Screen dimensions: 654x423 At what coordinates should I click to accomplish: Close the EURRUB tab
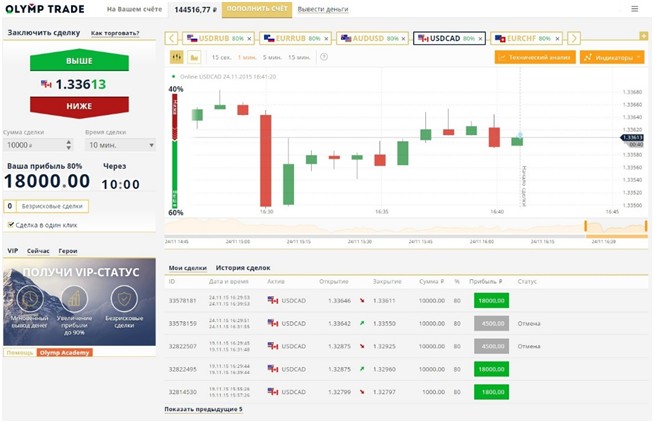pyautogui.click(x=326, y=39)
